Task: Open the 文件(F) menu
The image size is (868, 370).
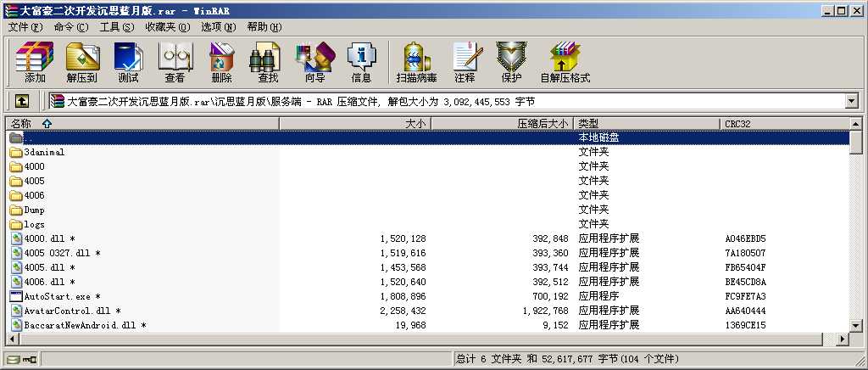Action: 25,26
